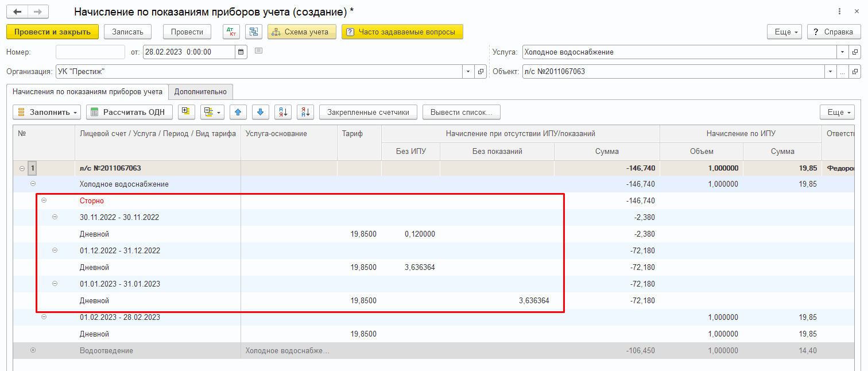Click the document structure icon beside Дт/Кт
The image size is (868, 371).
click(254, 32)
